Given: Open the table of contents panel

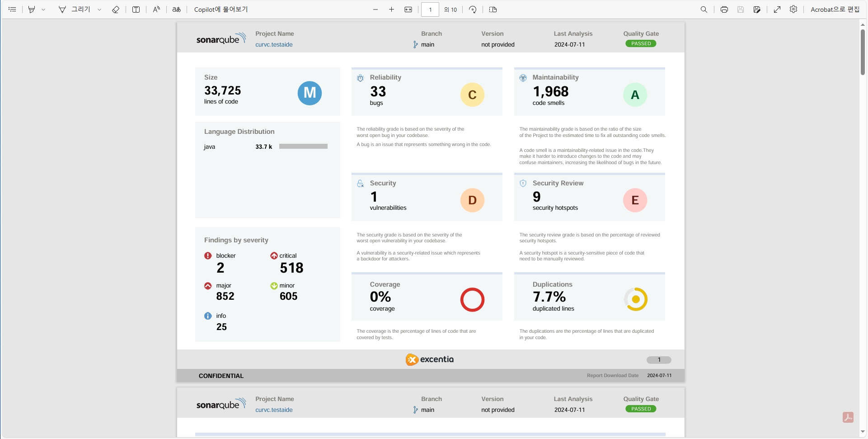Looking at the screenshot, I should [12, 9].
